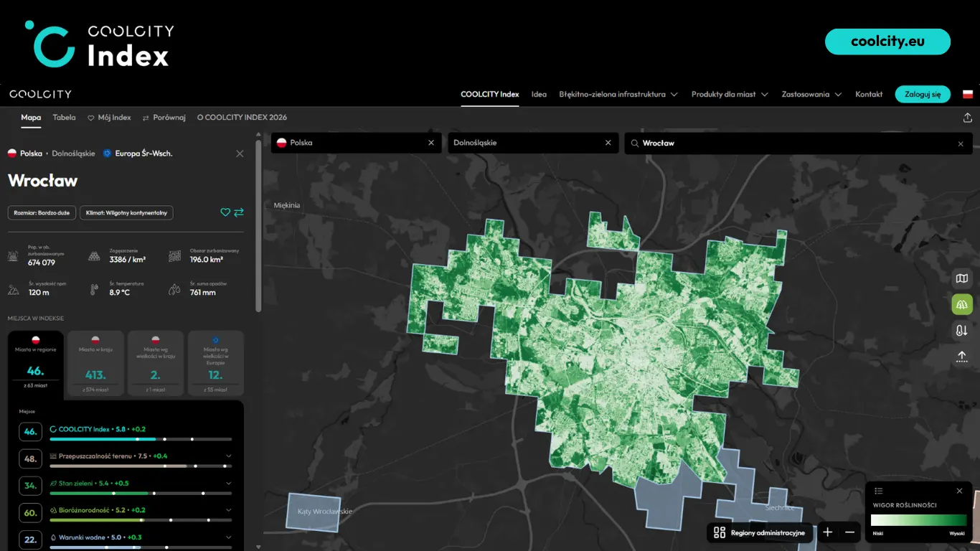This screenshot has height=551, width=980.
Task: Expand the Bioróżnorodność category
Action: (x=229, y=510)
